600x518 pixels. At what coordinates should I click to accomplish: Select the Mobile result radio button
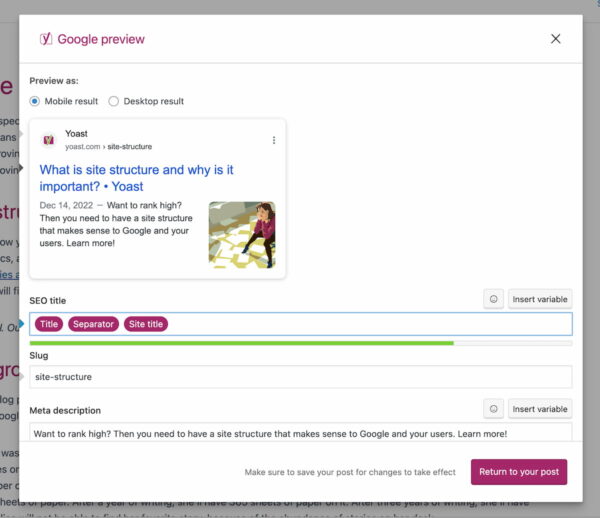pos(35,101)
